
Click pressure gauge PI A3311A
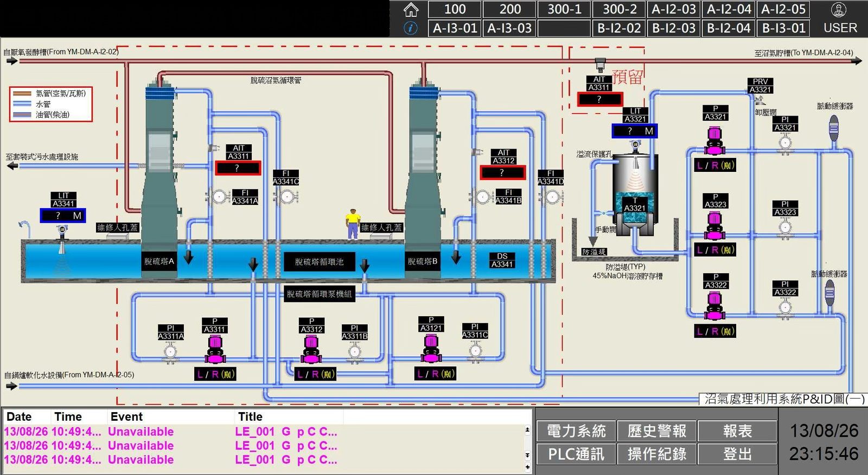[x=170, y=352]
